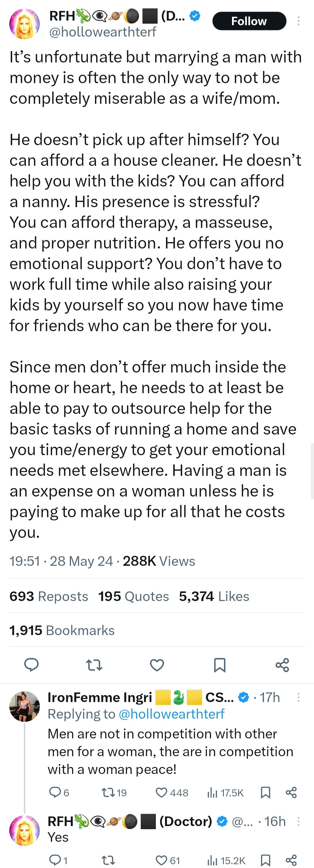The width and height of the screenshot is (314, 868).
Task: View the 693 Reposts list
Action: 49,596
